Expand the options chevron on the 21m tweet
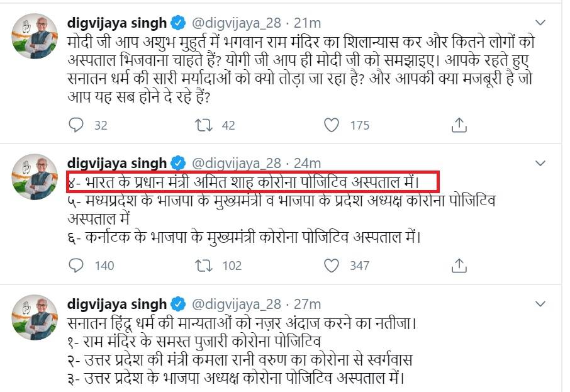The width and height of the screenshot is (570, 392). pos(540,23)
